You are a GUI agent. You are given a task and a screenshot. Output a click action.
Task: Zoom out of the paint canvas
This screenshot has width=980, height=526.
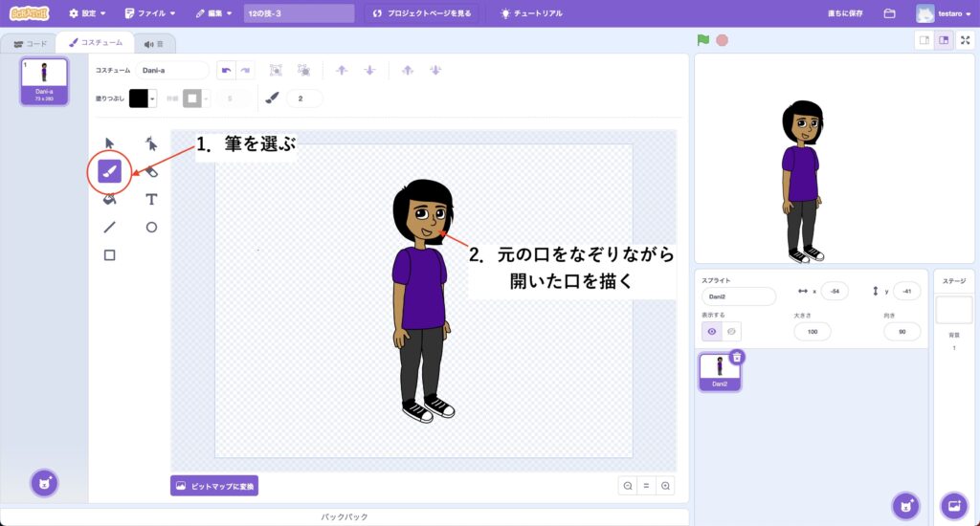pos(628,486)
